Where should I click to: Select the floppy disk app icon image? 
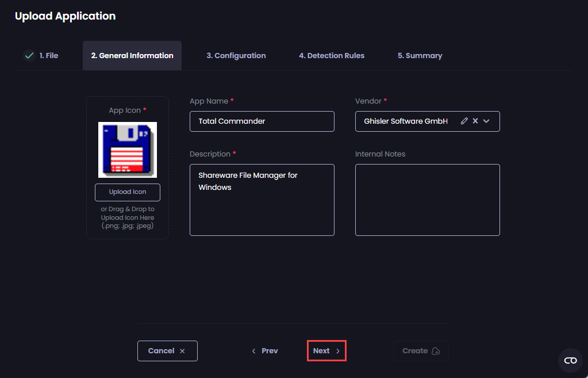tap(128, 150)
